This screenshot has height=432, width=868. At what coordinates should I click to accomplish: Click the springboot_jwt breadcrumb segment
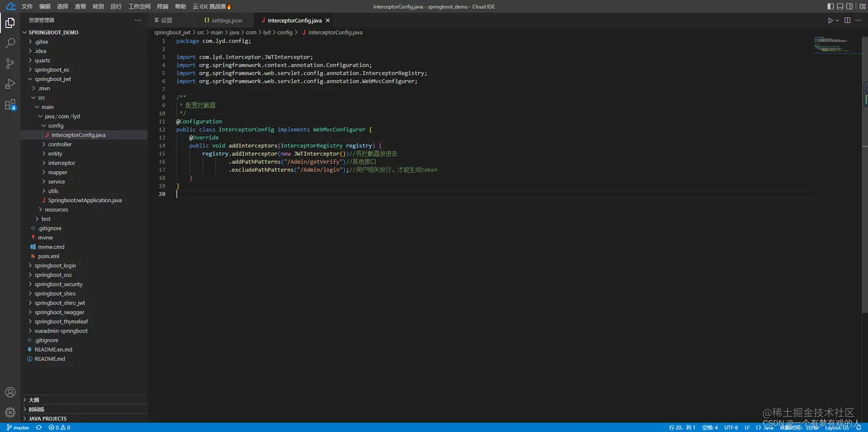tap(172, 32)
